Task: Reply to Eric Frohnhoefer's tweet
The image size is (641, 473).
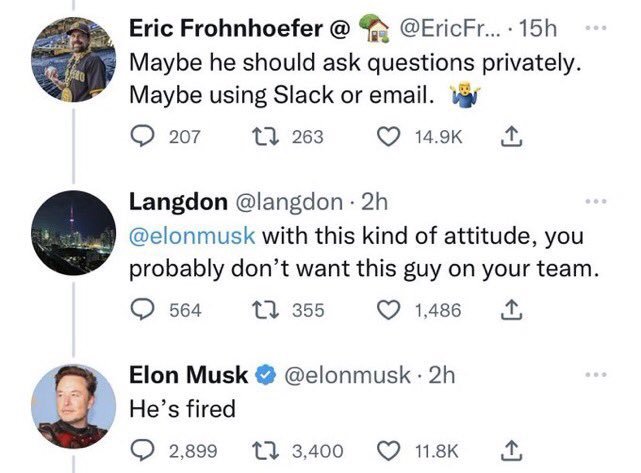Action: 143,137
